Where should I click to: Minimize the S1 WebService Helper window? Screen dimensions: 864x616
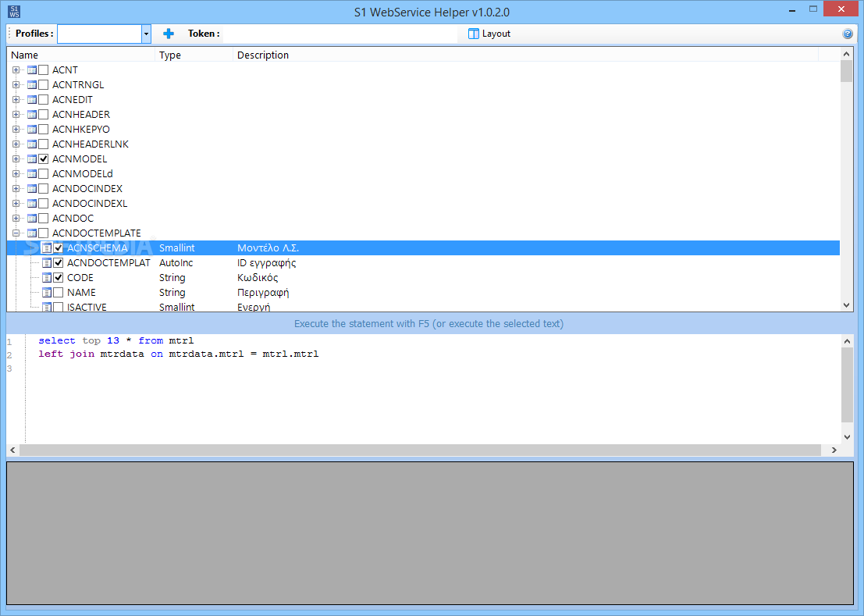(792, 10)
